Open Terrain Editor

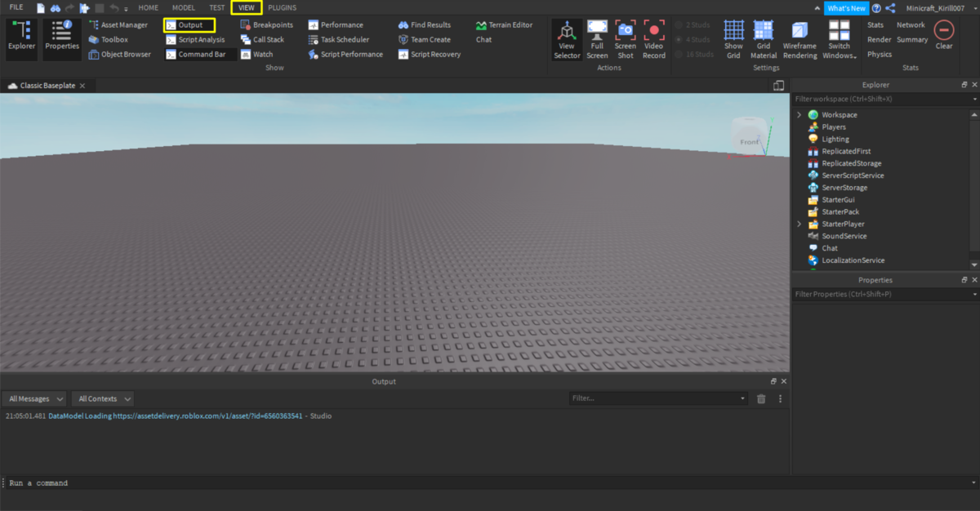(504, 25)
